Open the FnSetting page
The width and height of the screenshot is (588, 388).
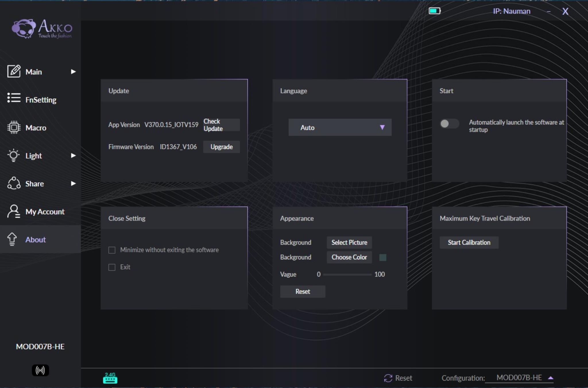tap(40, 100)
